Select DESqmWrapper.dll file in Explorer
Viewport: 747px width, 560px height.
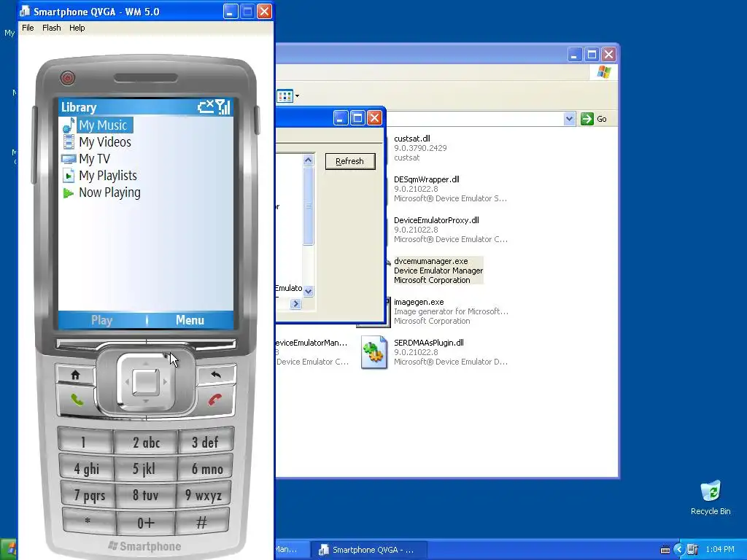tap(426, 179)
